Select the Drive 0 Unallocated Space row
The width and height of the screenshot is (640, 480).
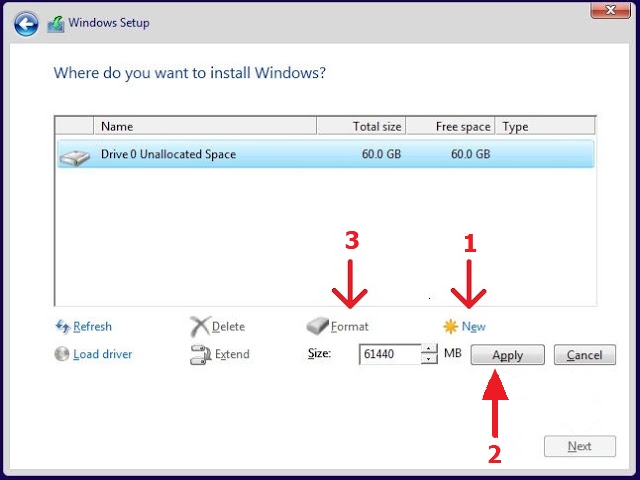325,154
